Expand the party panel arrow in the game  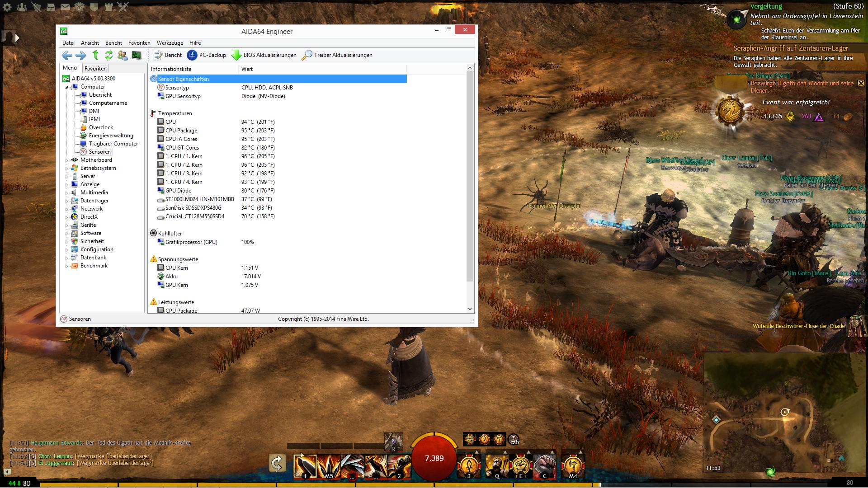[x=17, y=38]
